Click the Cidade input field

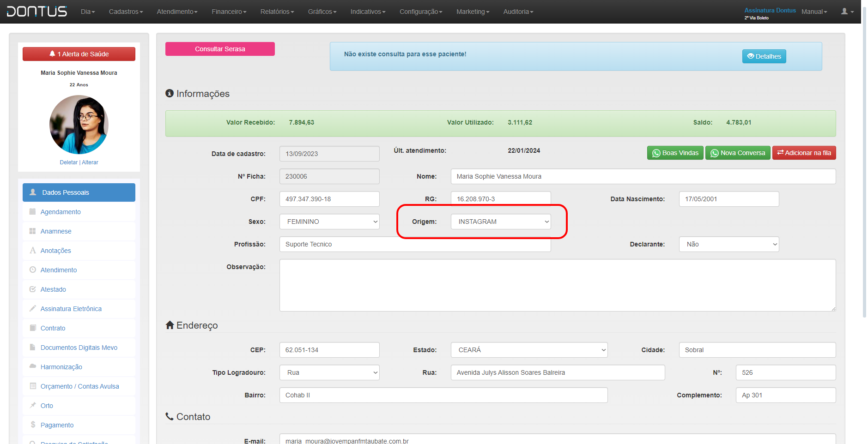coord(757,350)
